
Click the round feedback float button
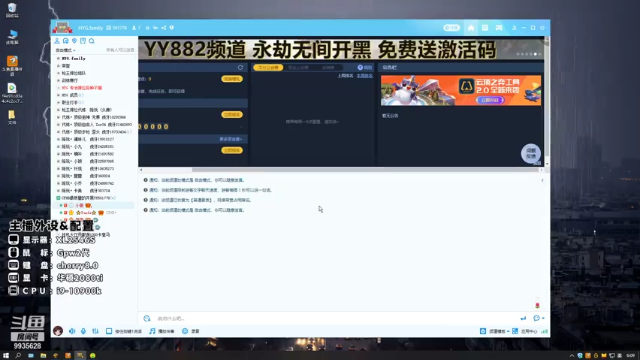click(x=531, y=153)
